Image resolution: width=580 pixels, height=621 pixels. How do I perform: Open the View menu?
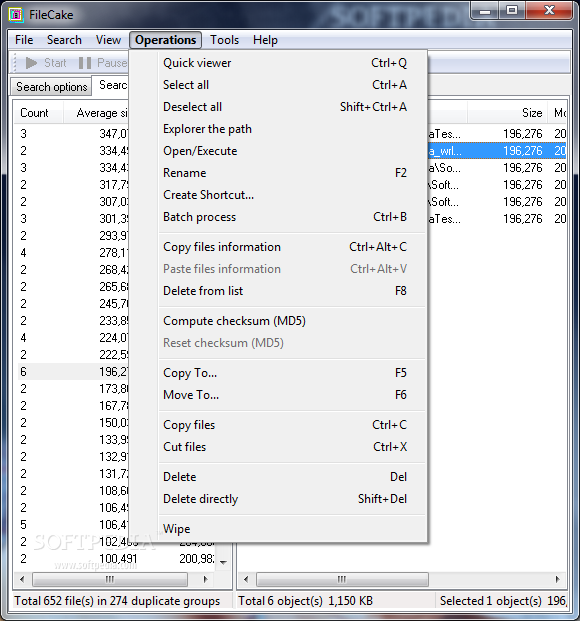[x=108, y=40]
